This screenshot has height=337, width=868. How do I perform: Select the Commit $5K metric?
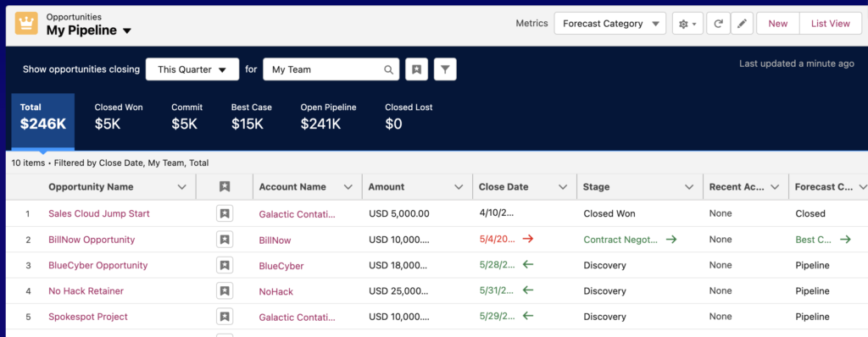(186, 117)
